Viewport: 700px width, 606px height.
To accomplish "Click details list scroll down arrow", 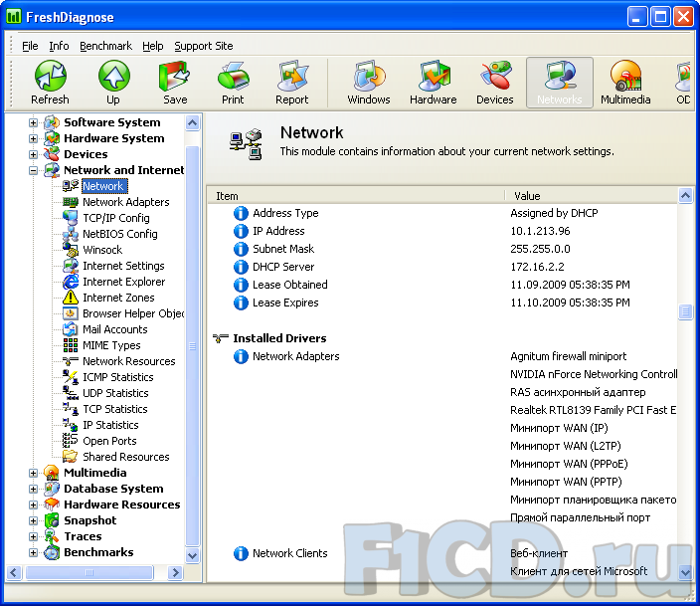I will [x=685, y=572].
